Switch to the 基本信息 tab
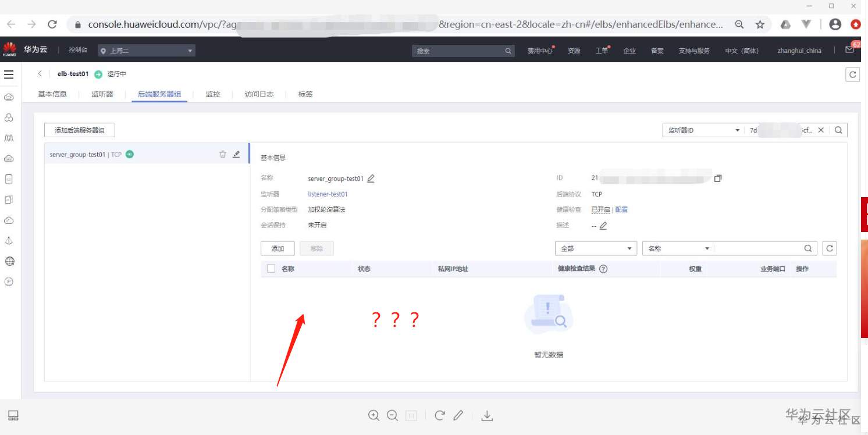Image resolution: width=868 pixels, height=435 pixels. [52, 94]
